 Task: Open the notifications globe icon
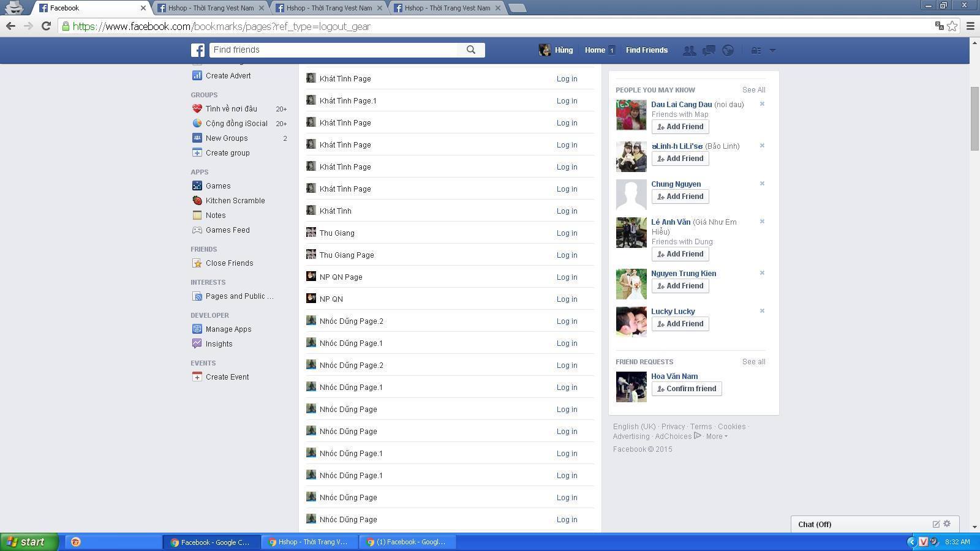tap(728, 50)
